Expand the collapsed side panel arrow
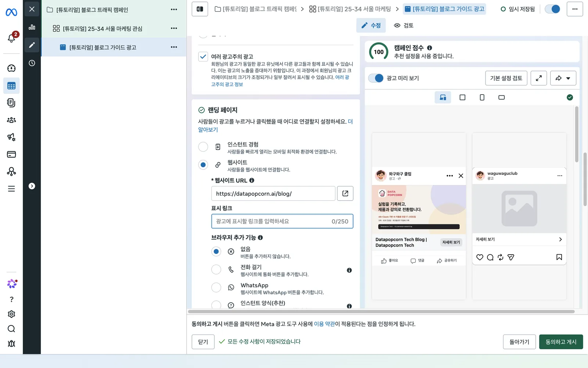The height and width of the screenshot is (368, 588). [32, 186]
